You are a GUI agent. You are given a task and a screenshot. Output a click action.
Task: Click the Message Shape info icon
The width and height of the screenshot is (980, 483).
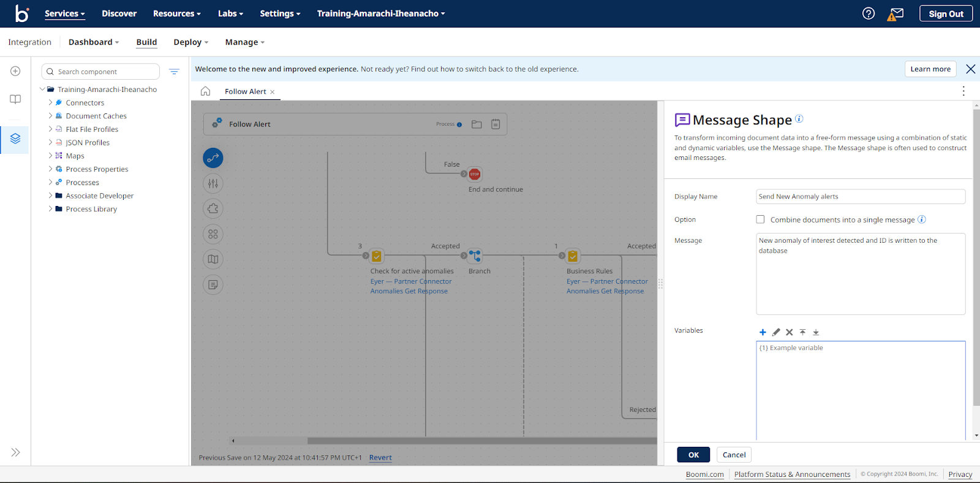click(x=799, y=119)
